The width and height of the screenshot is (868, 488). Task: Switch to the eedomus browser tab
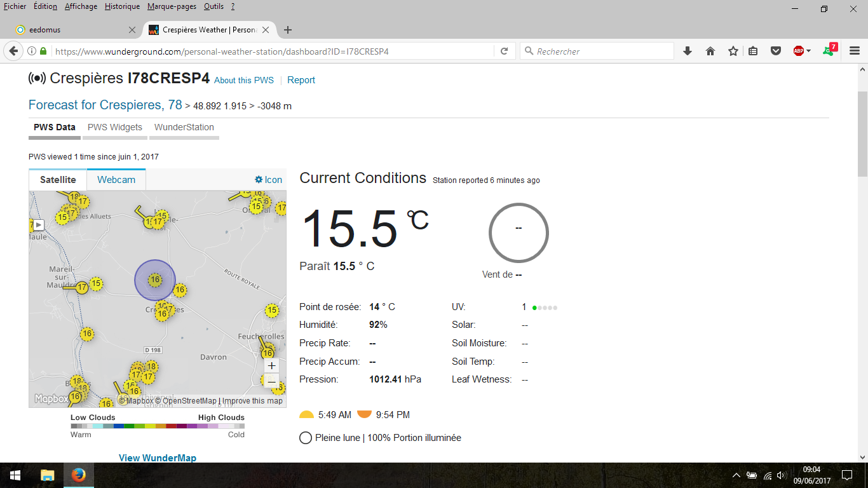point(76,30)
